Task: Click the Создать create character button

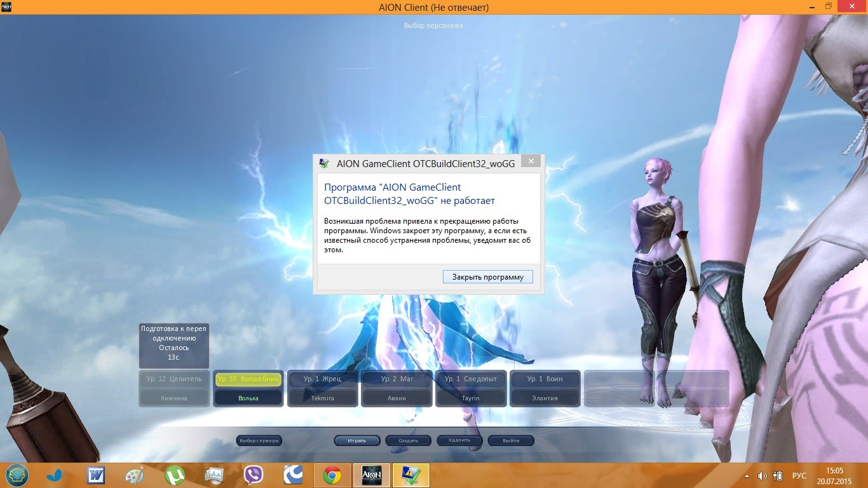Action: point(408,440)
